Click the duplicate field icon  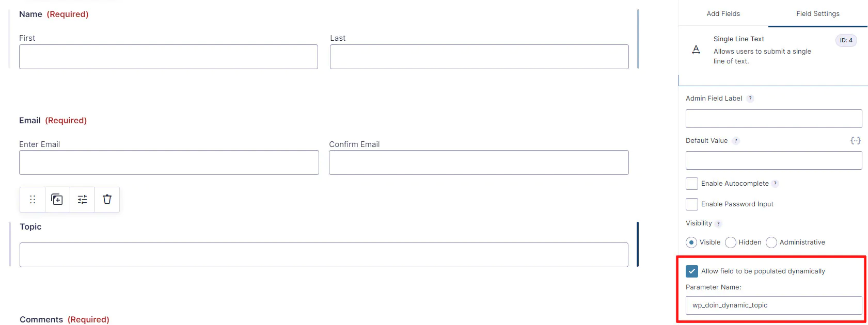click(x=57, y=200)
